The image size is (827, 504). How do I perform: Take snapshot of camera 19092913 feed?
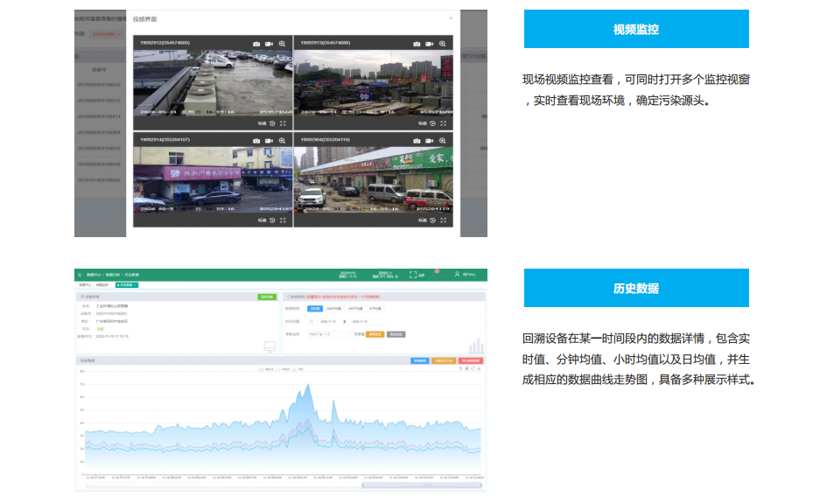[417, 44]
